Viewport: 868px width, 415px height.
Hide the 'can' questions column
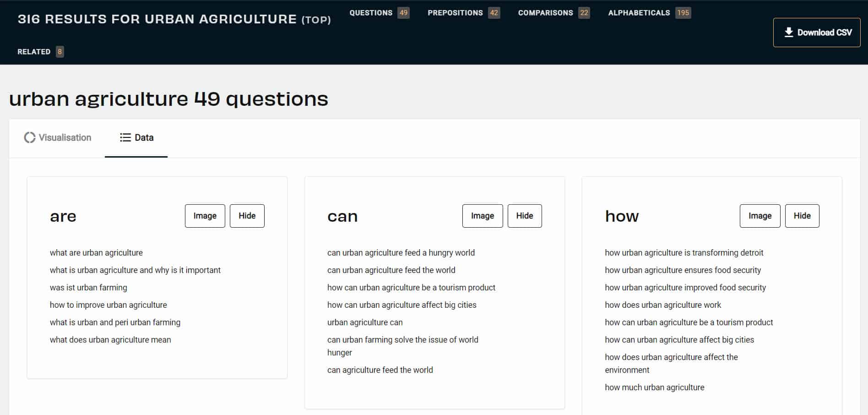click(525, 215)
